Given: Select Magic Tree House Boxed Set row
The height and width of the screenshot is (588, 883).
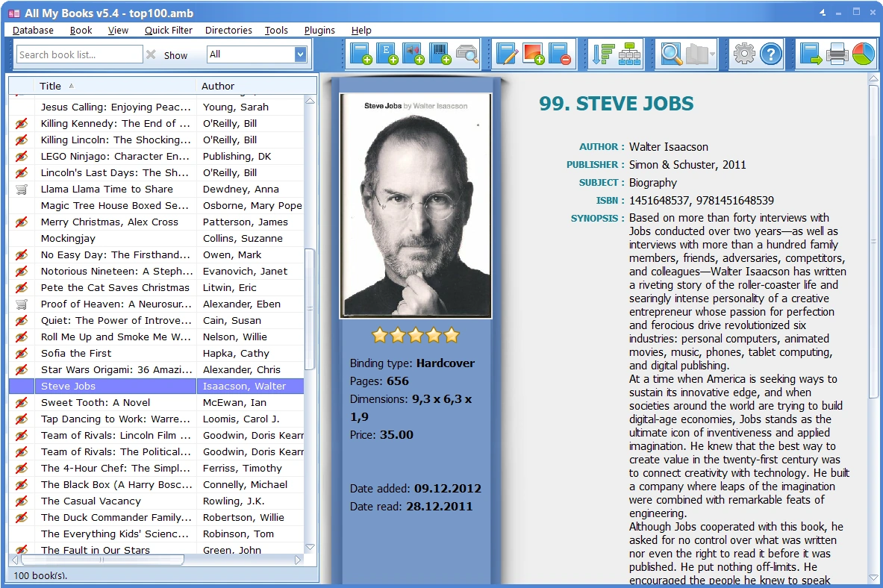Looking at the screenshot, I should click(157, 205).
